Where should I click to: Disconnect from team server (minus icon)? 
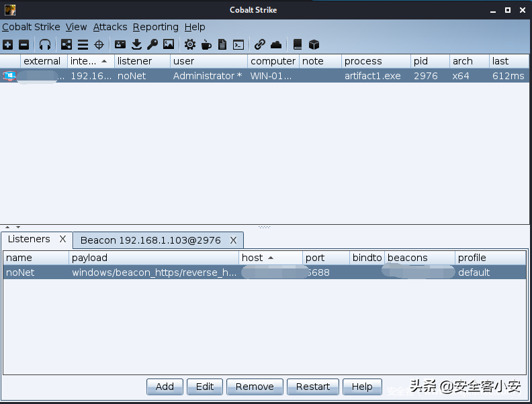pyautogui.click(x=24, y=44)
